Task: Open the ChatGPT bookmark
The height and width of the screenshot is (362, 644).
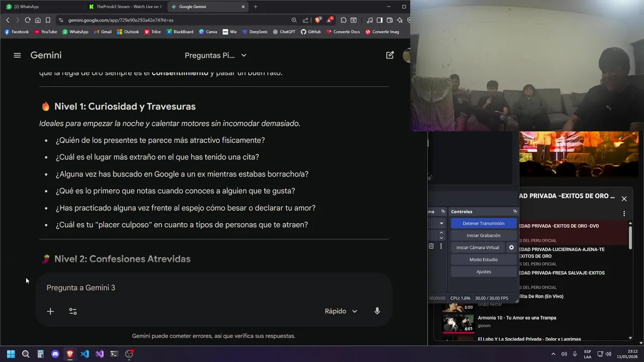Action: tap(284, 32)
